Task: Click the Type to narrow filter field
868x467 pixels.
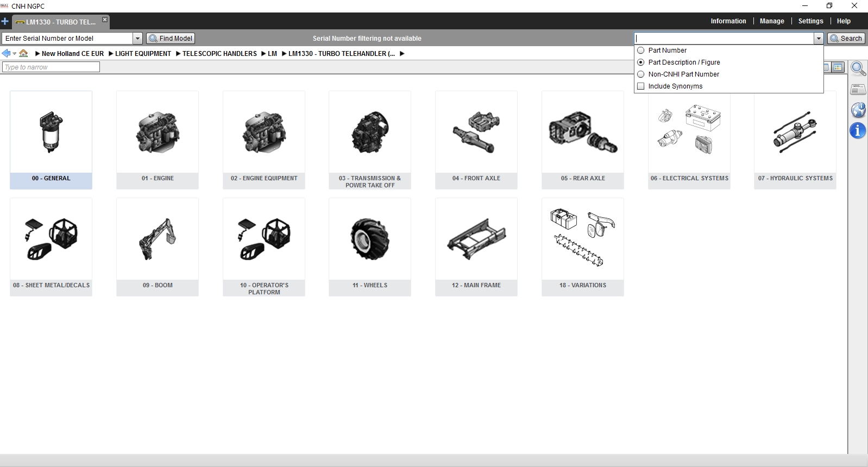Action: pyautogui.click(x=51, y=67)
